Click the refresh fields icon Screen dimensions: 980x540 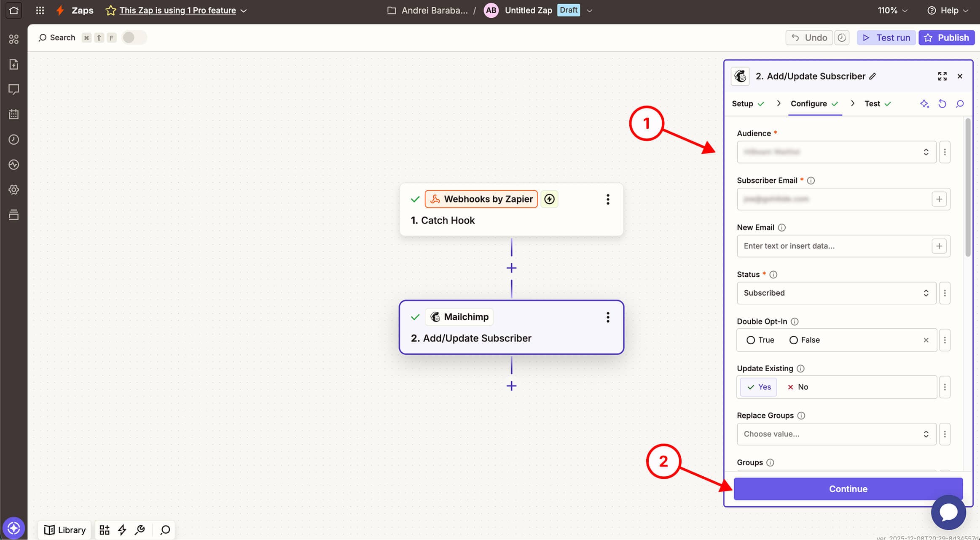942,104
